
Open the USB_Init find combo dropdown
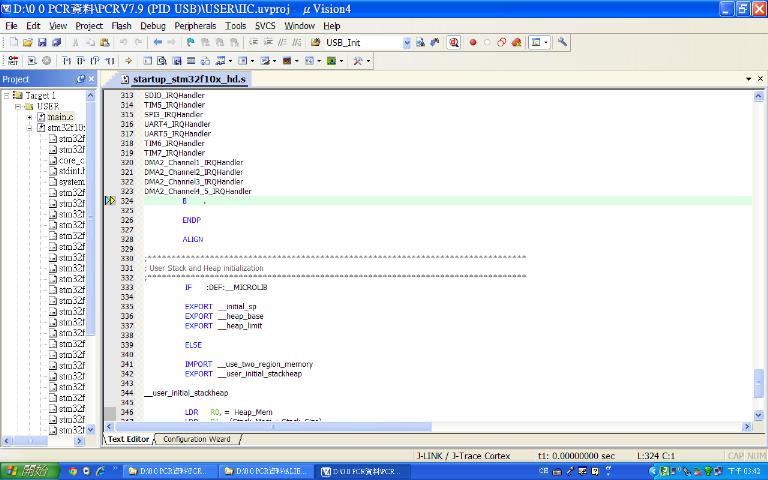(x=407, y=43)
